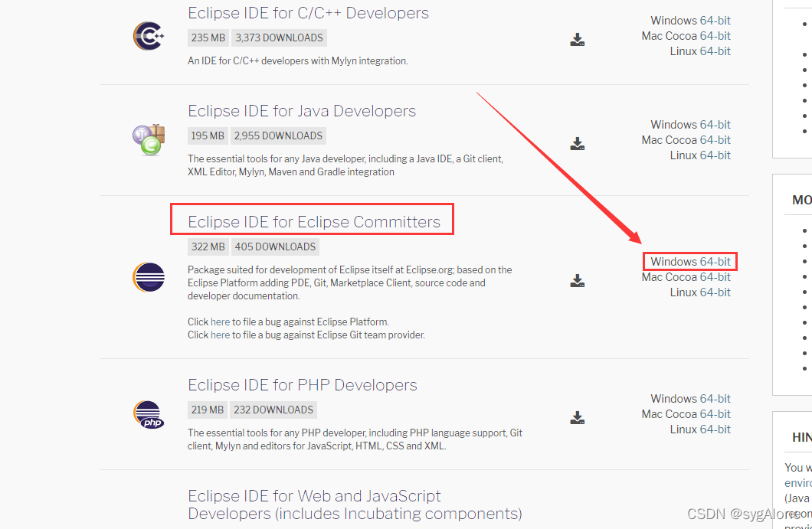Click the 195 MB size badge

pyautogui.click(x=208, y=136)
